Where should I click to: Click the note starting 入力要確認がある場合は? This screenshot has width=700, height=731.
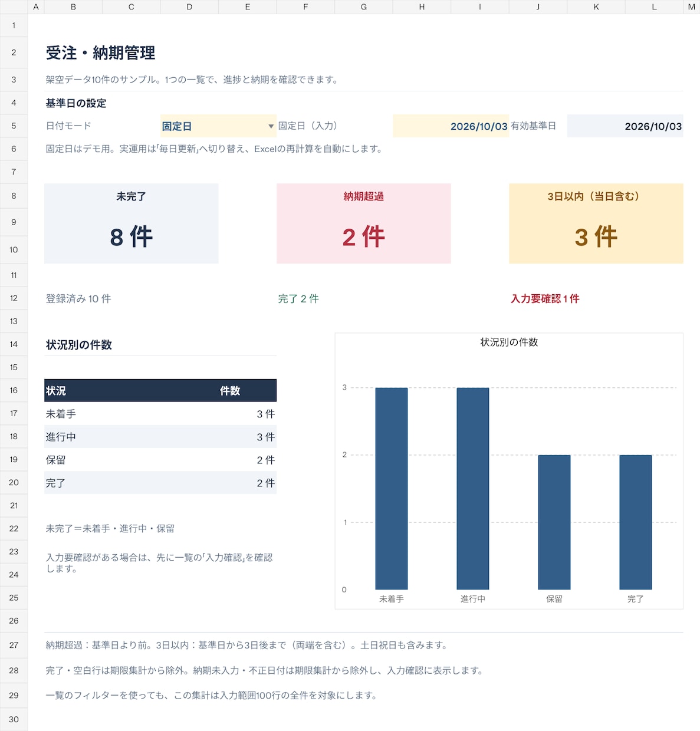tap(159, 563)
